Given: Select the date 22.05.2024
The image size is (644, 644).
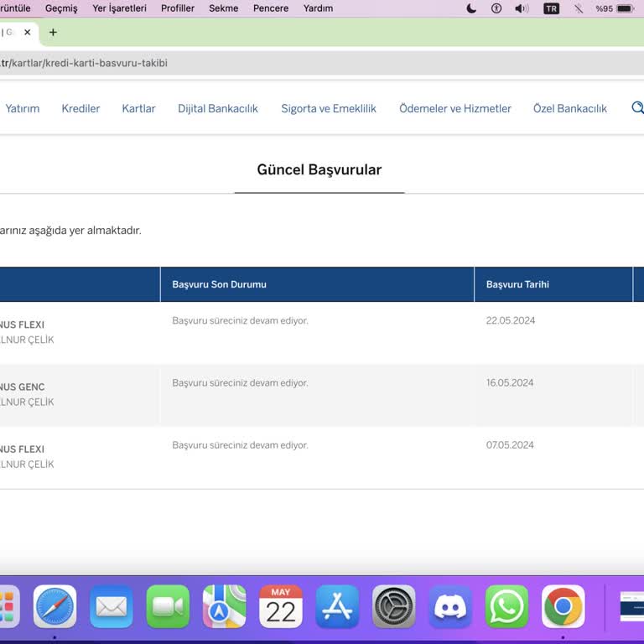Looking at the screenshot, I should [x=511, y=320].
